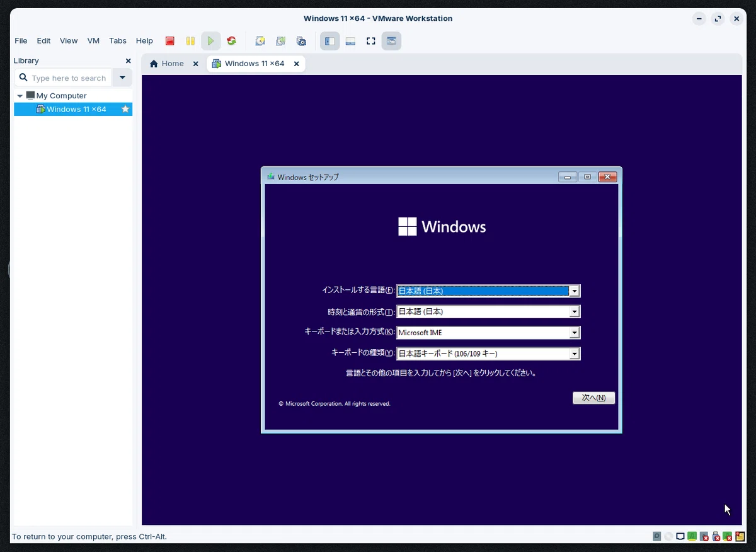Close the Windows セットアップ dialog
The height and width of the screenshot is (552, 756).
(x=607, y=177)
